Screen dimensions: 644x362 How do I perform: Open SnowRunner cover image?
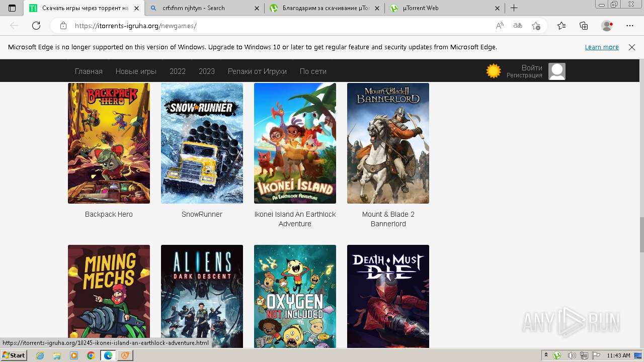point(202,143)
